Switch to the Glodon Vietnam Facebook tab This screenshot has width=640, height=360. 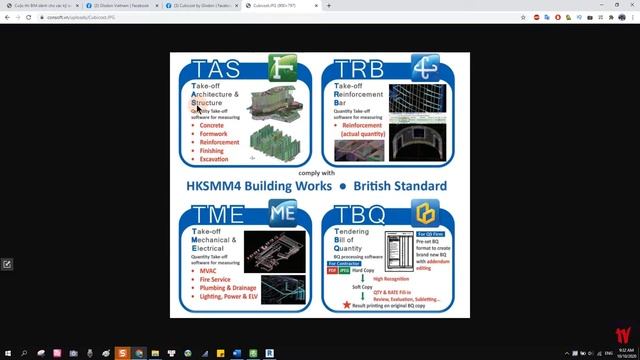coord(122,6)
